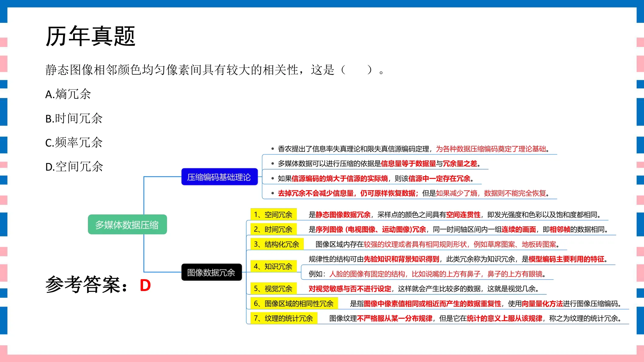Click the red answer letter D
The image size is (644, 362).
(x=145, y=286)
